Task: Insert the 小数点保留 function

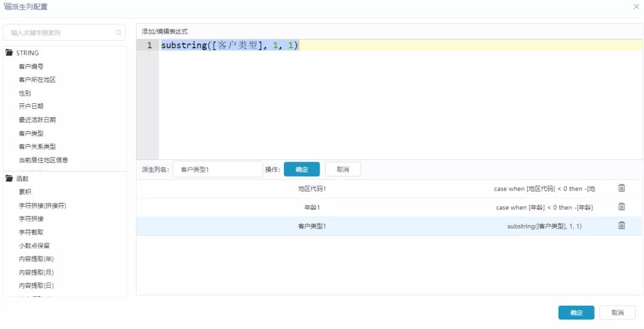Action: 34,245
